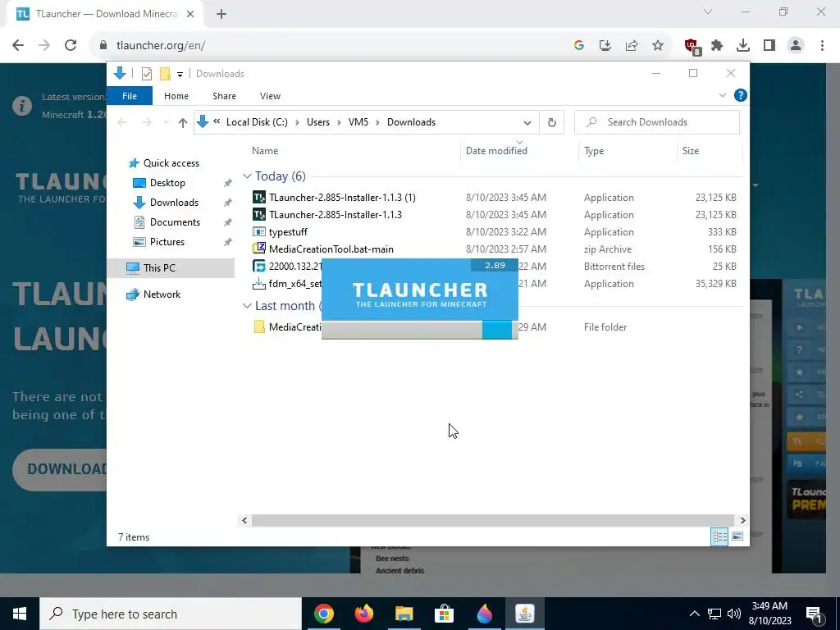Open Customize Quick Access Toolbar dropdown
The image size is (840, 630).
[x=180, y=75]
